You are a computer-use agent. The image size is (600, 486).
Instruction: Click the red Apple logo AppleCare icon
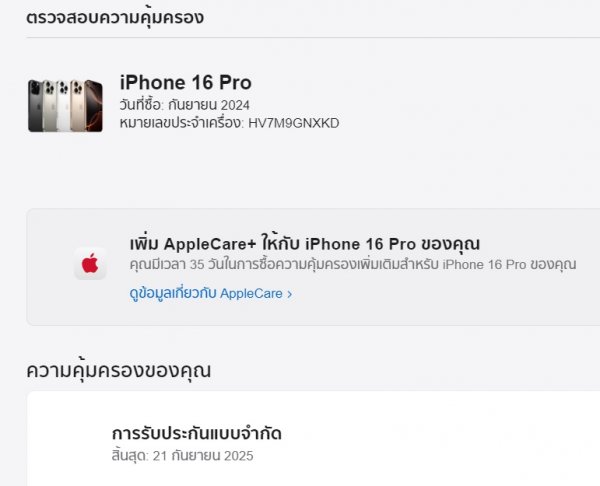(90, 264)
